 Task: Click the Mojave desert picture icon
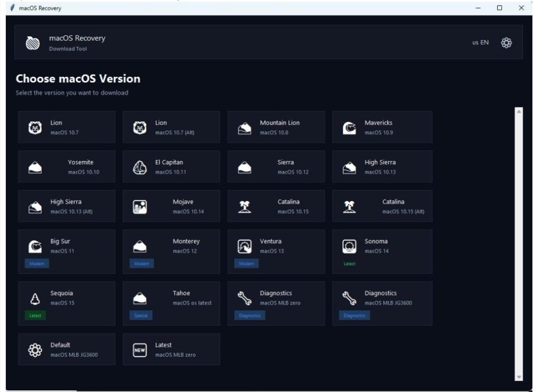(139, 207)
